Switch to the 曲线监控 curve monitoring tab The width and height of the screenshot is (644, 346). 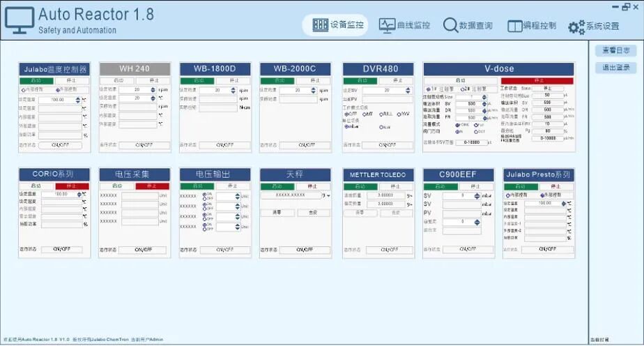(x=404, y=26)
